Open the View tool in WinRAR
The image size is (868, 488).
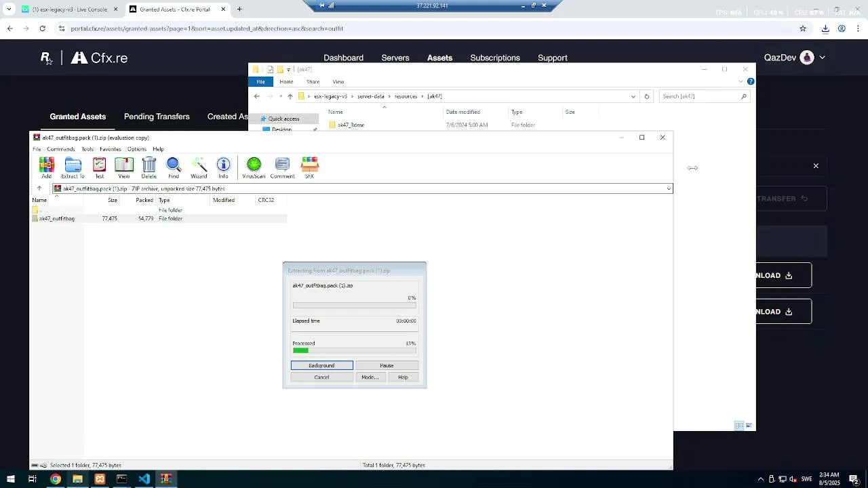[x=124, y=167]
